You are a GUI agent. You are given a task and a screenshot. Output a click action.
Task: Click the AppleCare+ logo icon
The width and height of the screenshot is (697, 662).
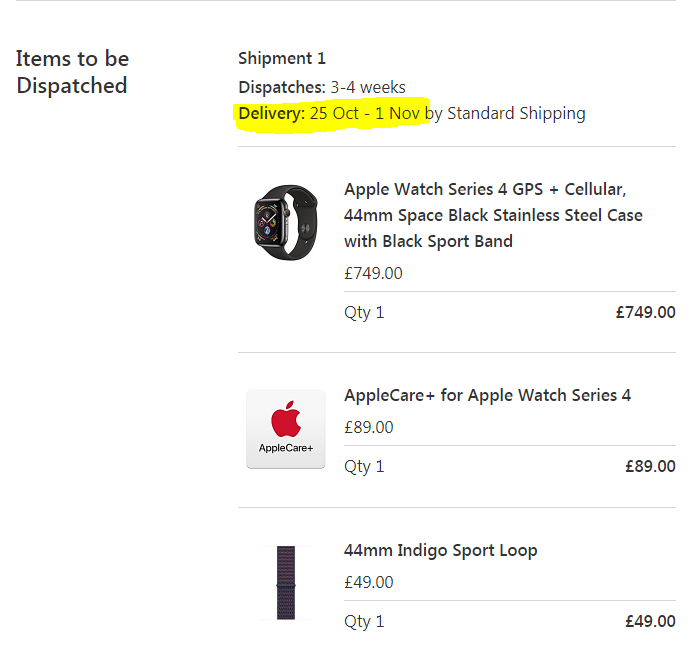286,429
